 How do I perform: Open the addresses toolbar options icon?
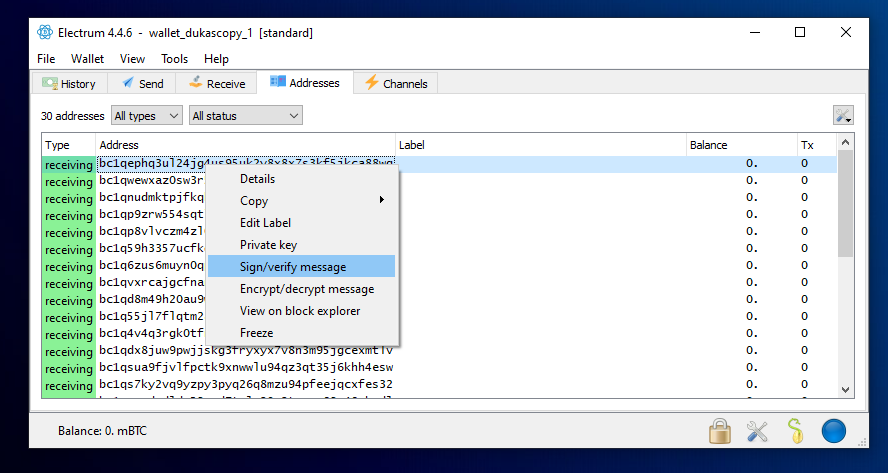[x=843, y=116]
